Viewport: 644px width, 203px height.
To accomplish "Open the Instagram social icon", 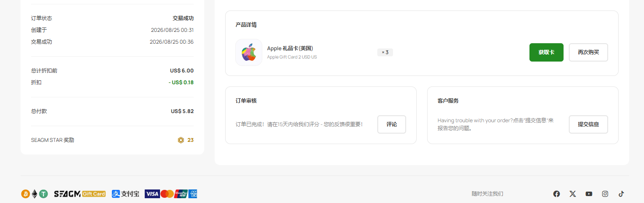I will tap(605, 194).
